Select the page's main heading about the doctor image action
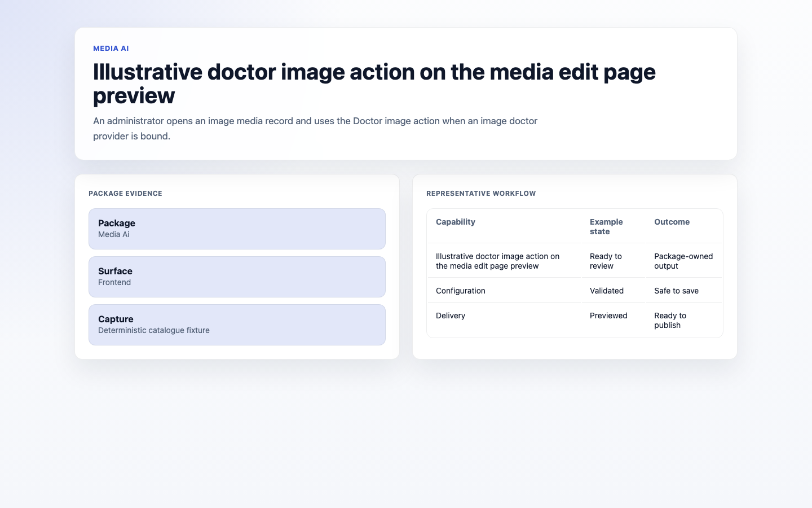This screenshot has height=508, width=812. 374,84
